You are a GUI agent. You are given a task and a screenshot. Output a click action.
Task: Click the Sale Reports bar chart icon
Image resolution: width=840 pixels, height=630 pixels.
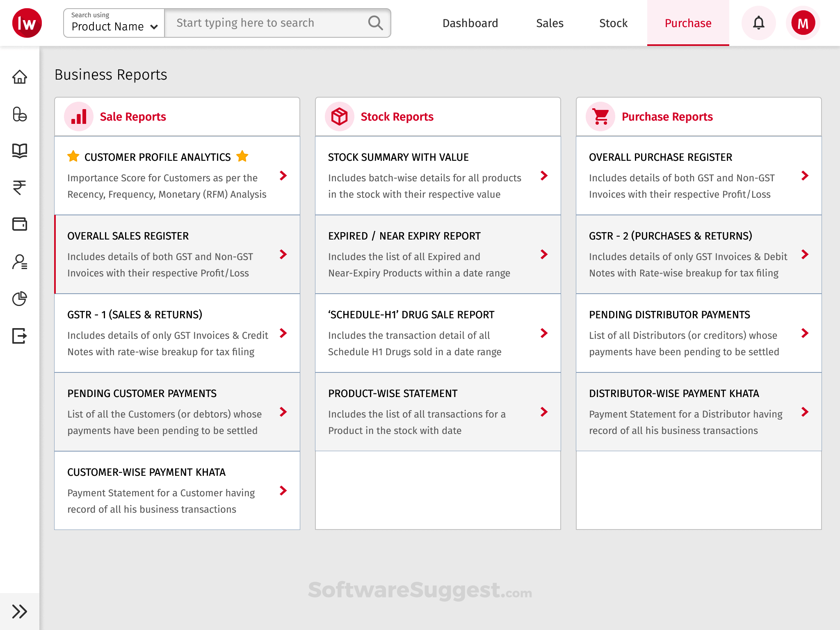(78, 116)
